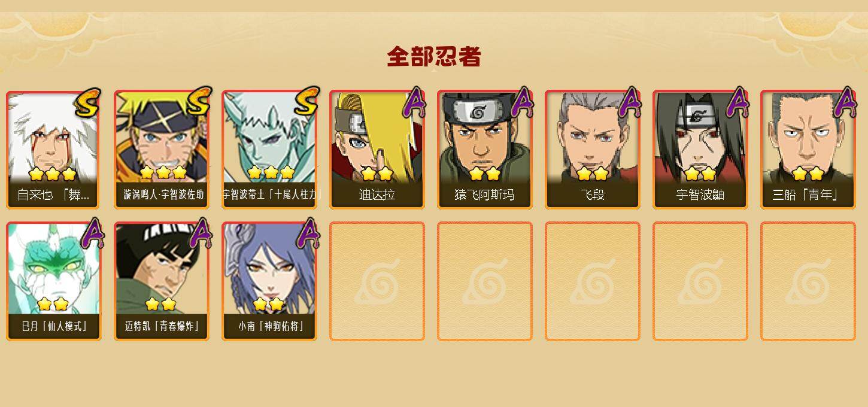Click the S rank badge on 自来也 card
The width and height of the screenshot is (868, 407).
click(x=89, y=102)
